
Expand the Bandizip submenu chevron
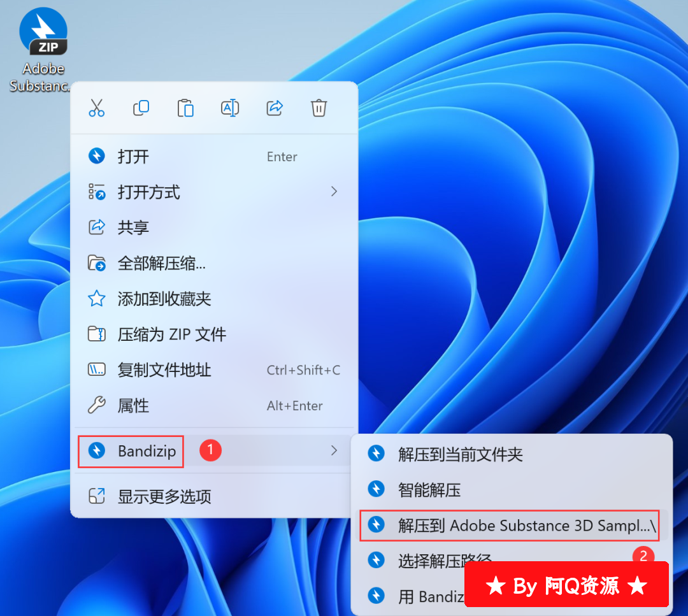[x=334, y=451]
